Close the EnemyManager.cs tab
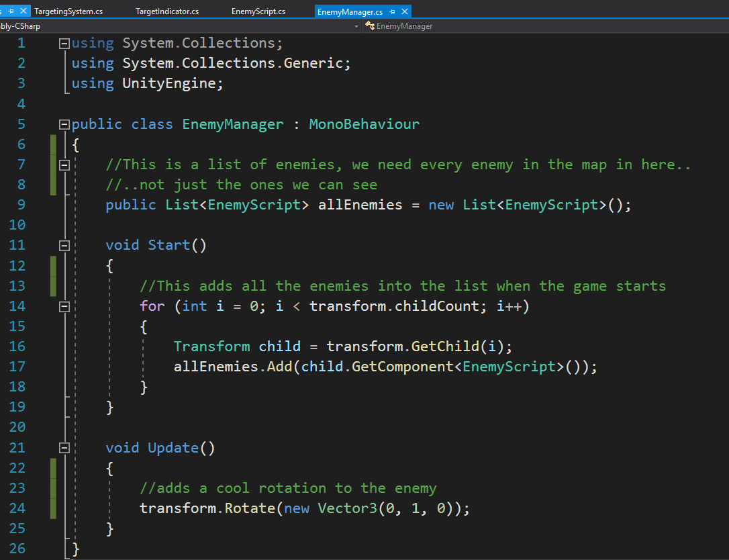Viewport: 729px width, 560px height. (x=404, y=12)
